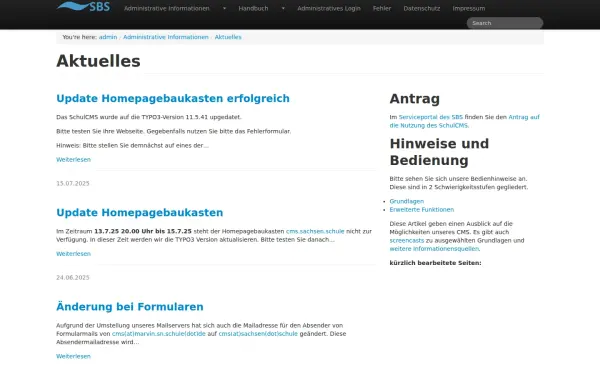
Task: Open the Serviceportal des SBS link
Action: click(430, 117)
